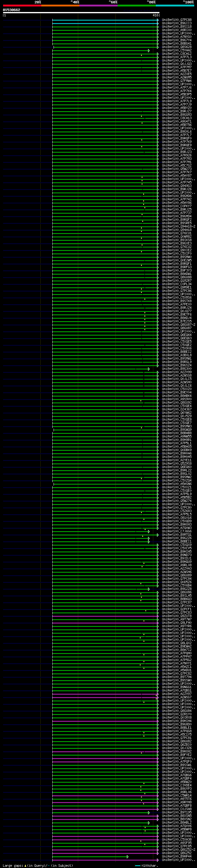Open hit UniRef100_A7NYG0
The image size is (197, 868).
[177, 37]
